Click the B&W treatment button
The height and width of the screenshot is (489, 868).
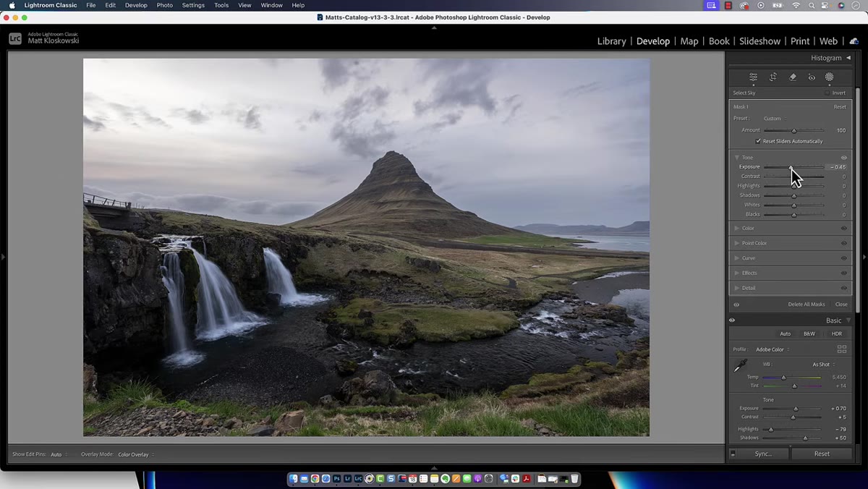click(809, 333)
